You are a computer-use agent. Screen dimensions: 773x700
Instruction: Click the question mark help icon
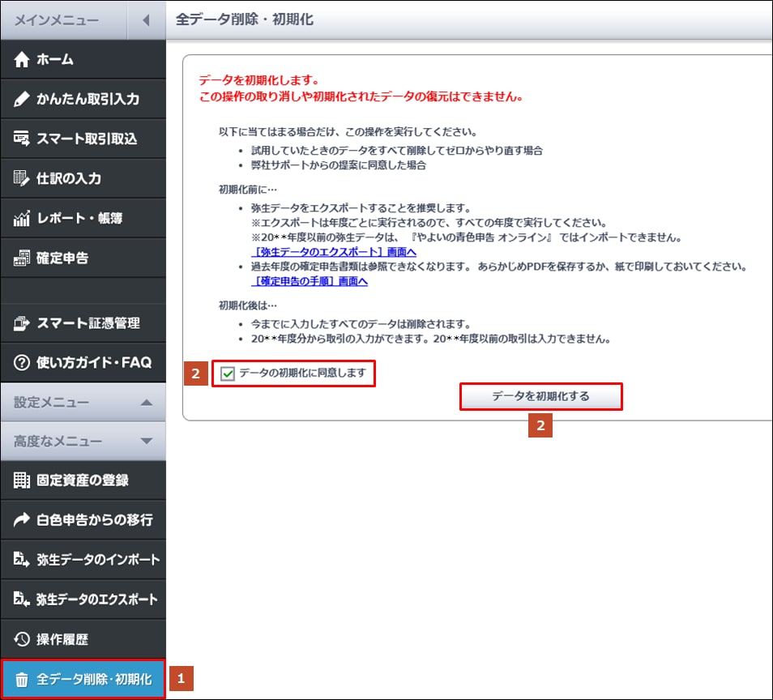click(22, 363)
